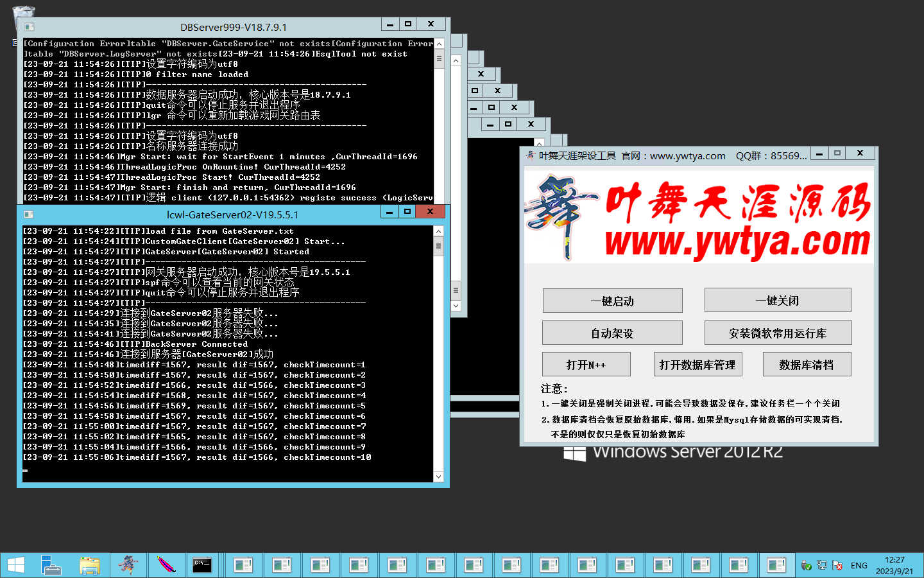Image resolution: width=924 pixels, height=578 pixels.
Task: Switch to the 叶舞天涯 tool taskbar icon
Action: click(x=128, y=565)
